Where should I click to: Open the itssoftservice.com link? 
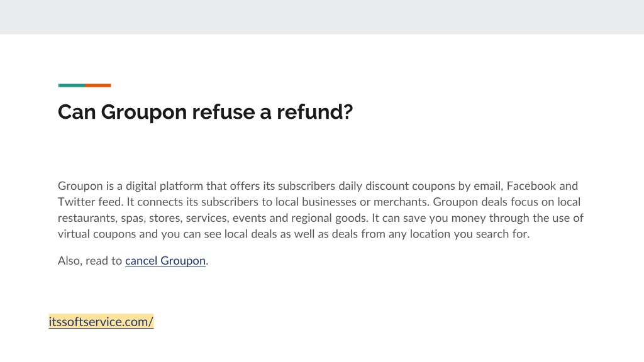coord(101,322)
